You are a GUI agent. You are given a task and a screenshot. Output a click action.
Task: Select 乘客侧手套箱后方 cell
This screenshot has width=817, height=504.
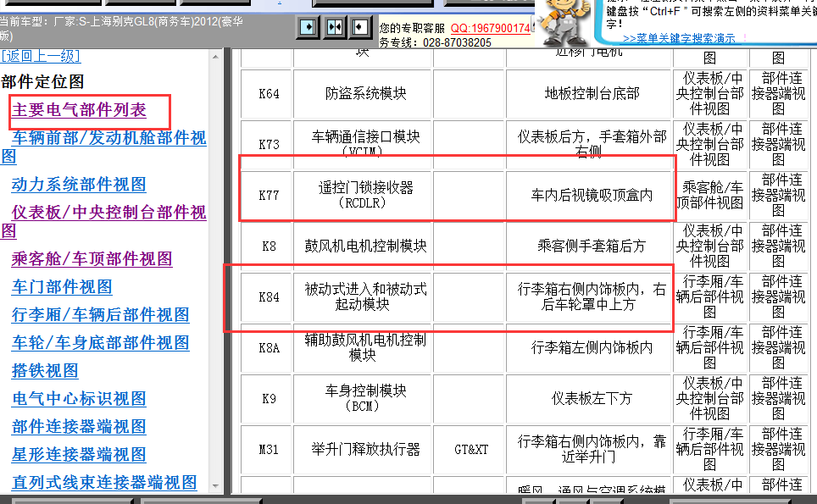589,246
